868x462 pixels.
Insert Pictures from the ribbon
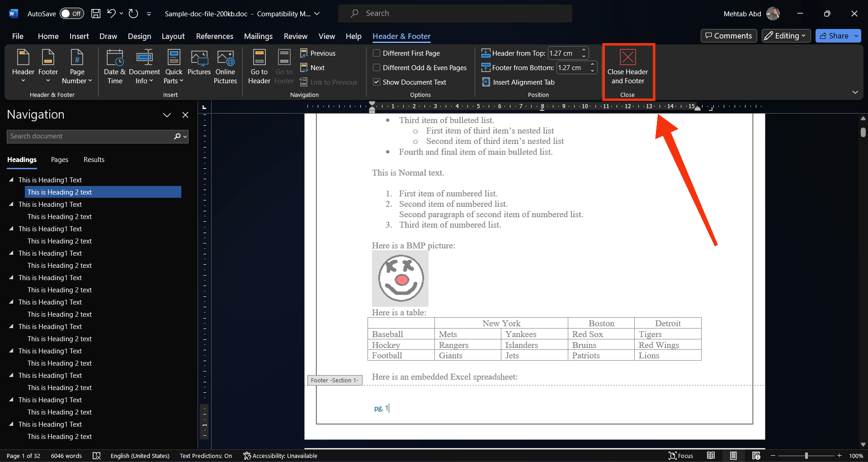coord(199,62)
